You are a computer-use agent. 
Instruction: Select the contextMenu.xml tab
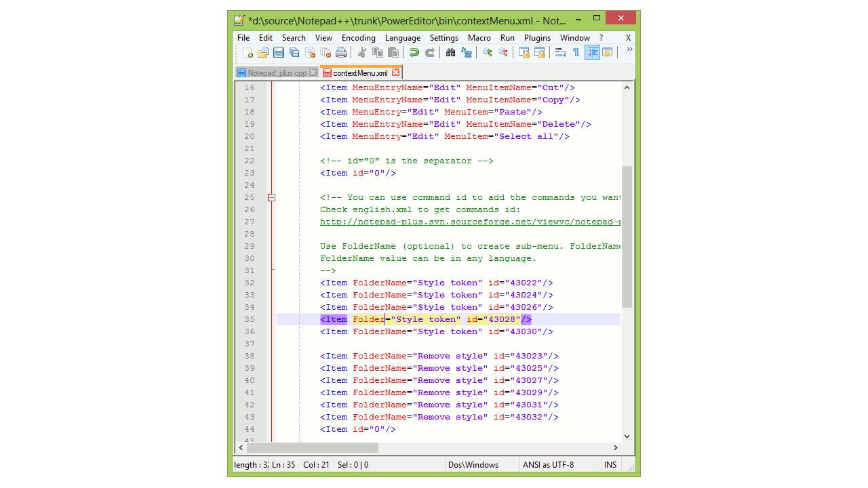click(361, 73)
